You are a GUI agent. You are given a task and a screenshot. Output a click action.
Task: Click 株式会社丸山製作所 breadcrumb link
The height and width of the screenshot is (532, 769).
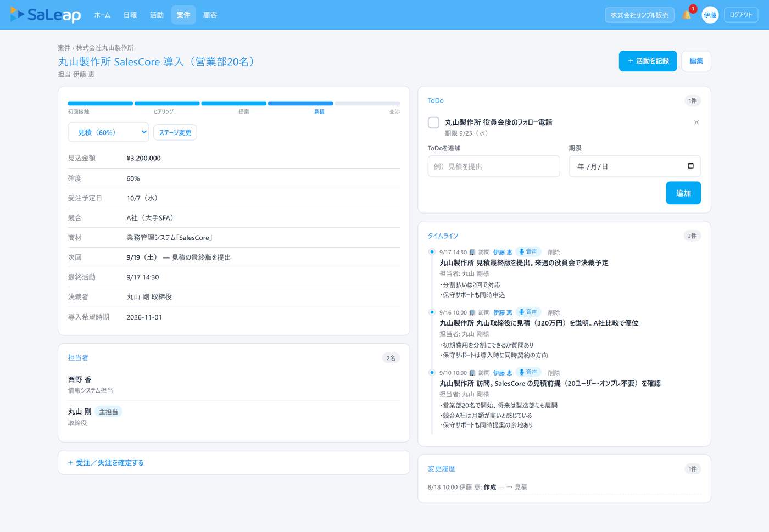105,48
